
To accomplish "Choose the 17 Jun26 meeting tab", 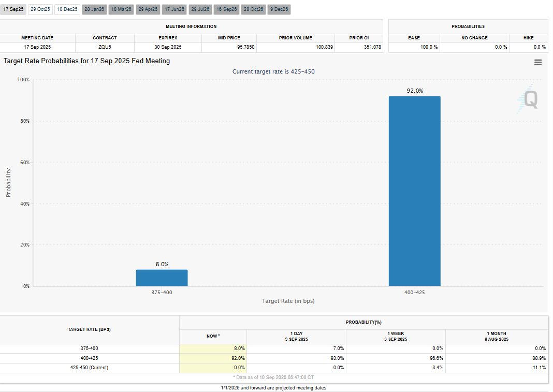I will pyautogui.click(x=174, y=9).
